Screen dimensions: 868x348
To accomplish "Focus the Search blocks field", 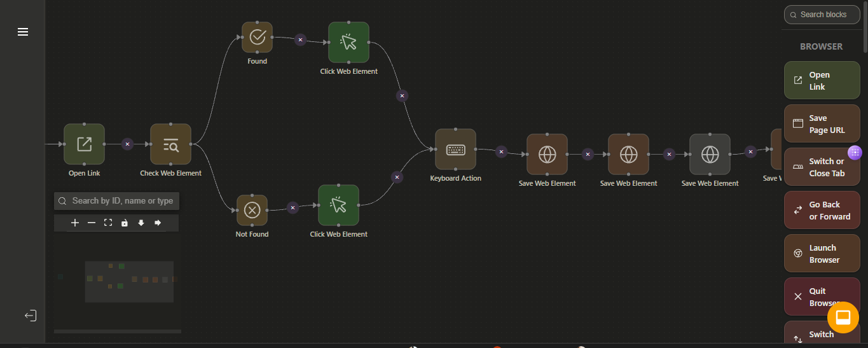I will 822,15.
